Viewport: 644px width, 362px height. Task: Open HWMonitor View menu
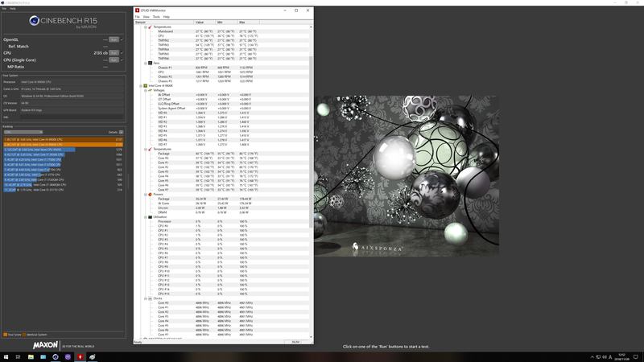click(x=146, y=17)
